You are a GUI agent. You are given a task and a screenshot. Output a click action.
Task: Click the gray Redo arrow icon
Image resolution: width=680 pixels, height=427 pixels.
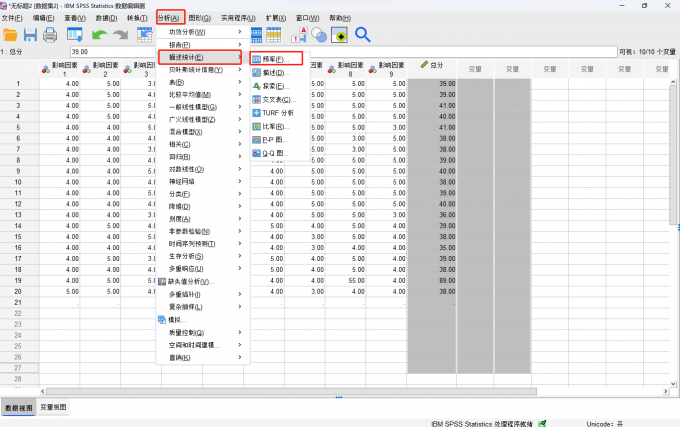(121, 35)
